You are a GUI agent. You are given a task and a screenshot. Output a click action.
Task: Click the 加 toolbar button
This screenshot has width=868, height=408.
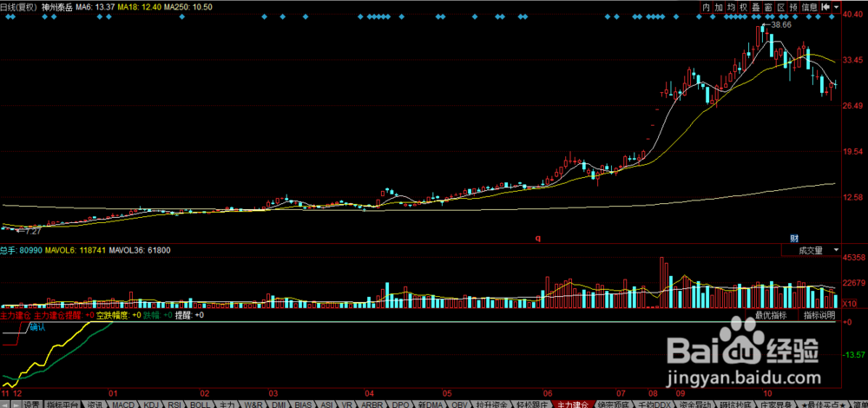(x=719, y=7)
